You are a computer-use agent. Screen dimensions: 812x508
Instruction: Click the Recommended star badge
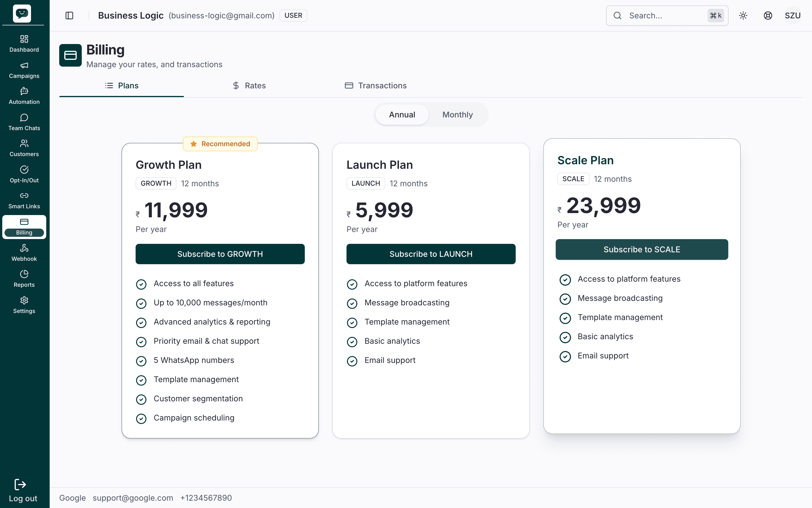(x=220, y=144)
